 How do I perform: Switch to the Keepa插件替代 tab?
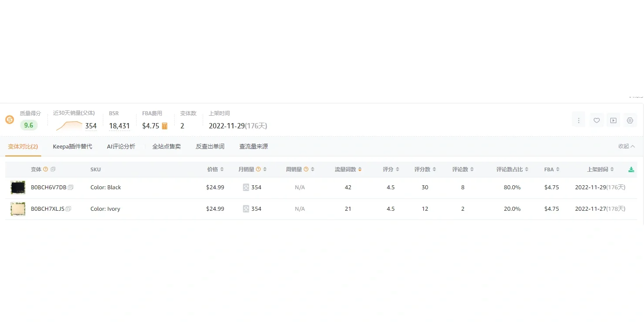point(73,146)
